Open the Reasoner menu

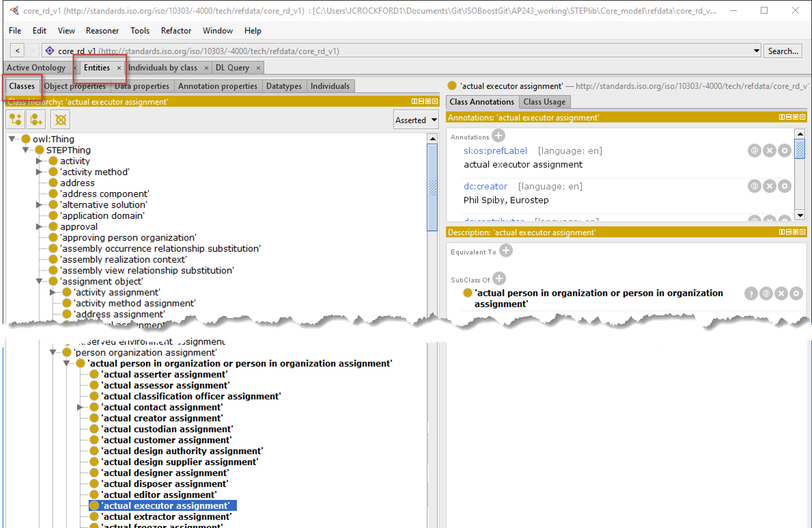[102, 31]
